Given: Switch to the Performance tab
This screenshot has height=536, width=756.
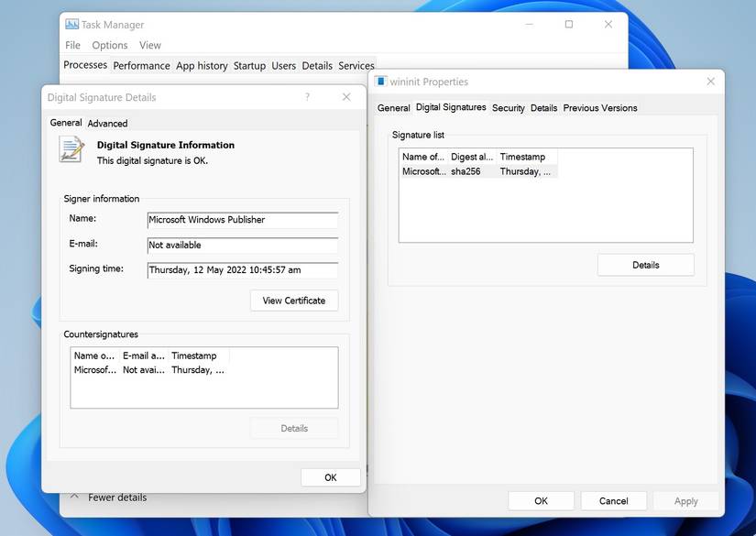Looking at the screenshot, I should tap(141, 65).
